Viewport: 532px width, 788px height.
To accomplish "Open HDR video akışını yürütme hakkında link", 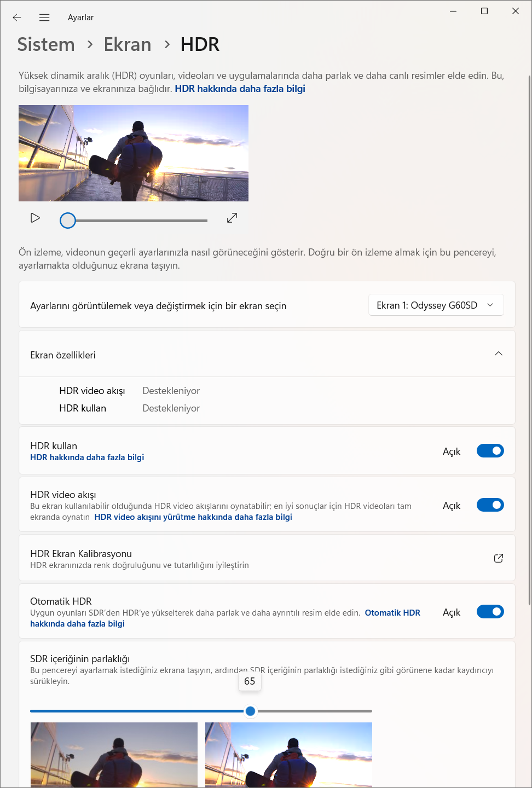I will 193,517.
